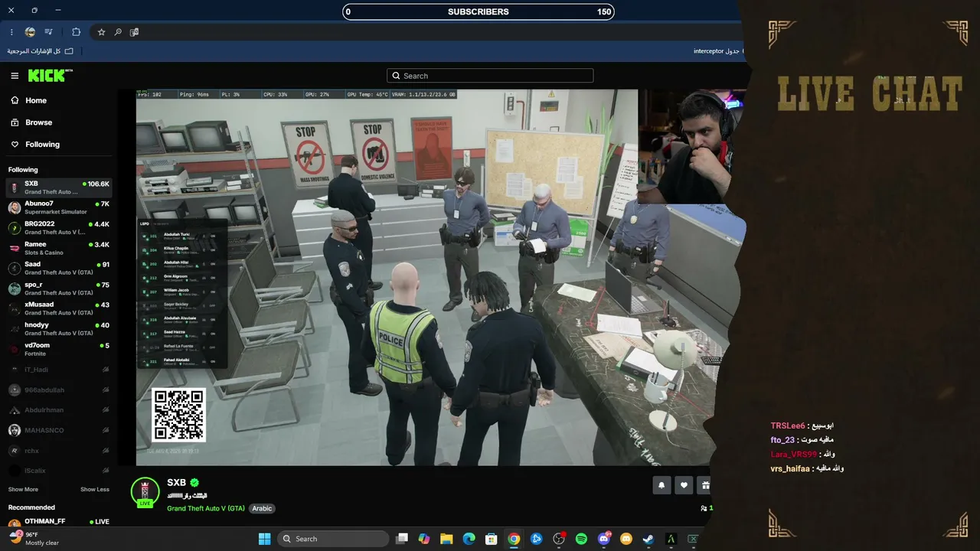This screenshot has height=551, width=980.
Task: Open the browser three-dot menu
Action: click(11, 32)
